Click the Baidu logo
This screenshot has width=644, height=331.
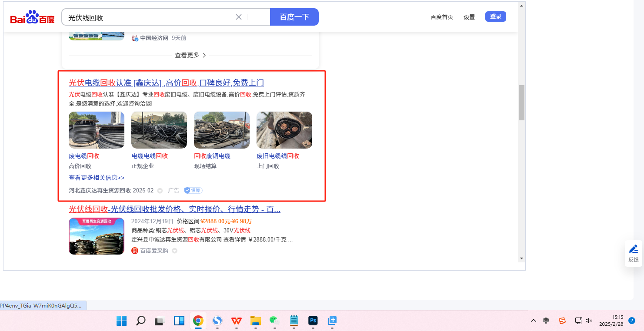(33, 17)
